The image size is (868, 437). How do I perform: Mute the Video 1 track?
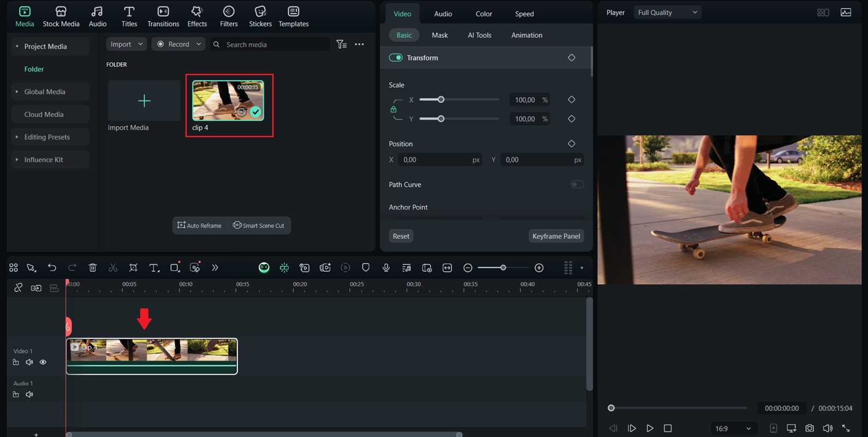(29, 362)
